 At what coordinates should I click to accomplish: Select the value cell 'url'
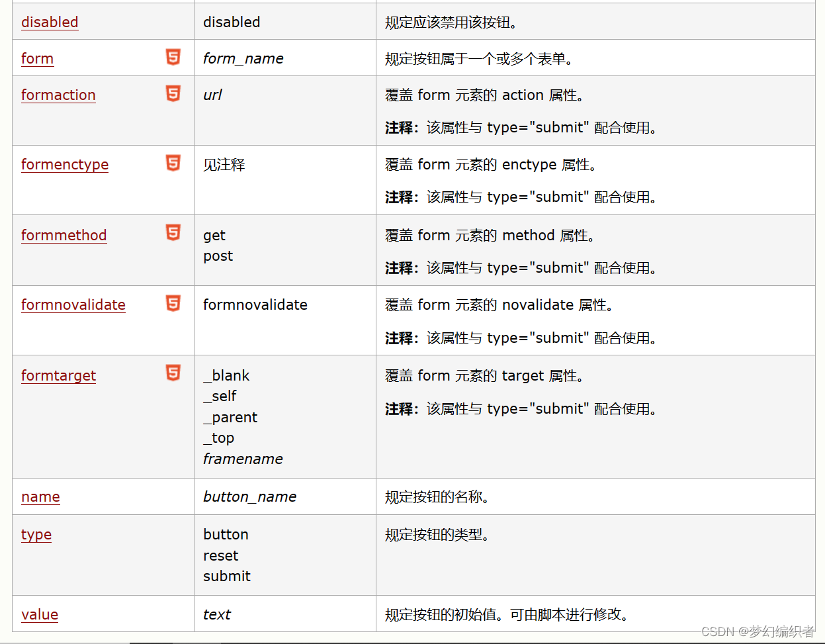pos(212,95)
